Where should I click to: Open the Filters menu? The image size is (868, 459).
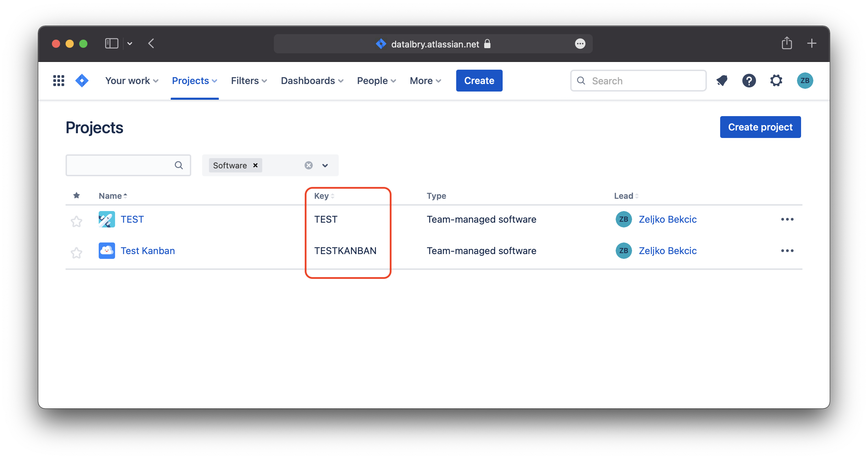coord(249,81)
